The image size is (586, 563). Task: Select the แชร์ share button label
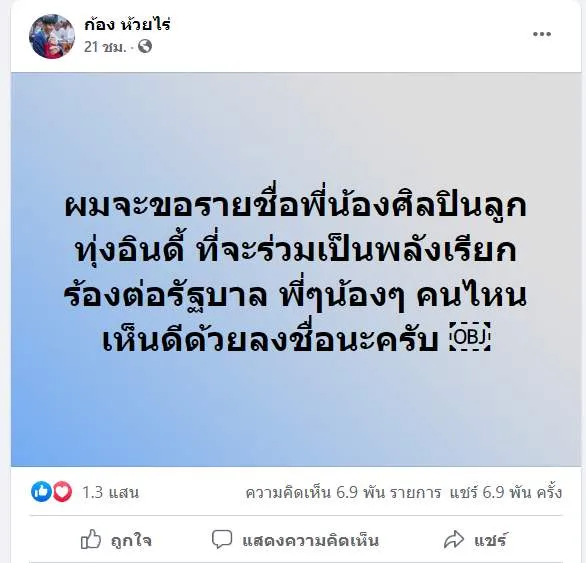coord(491,541)
